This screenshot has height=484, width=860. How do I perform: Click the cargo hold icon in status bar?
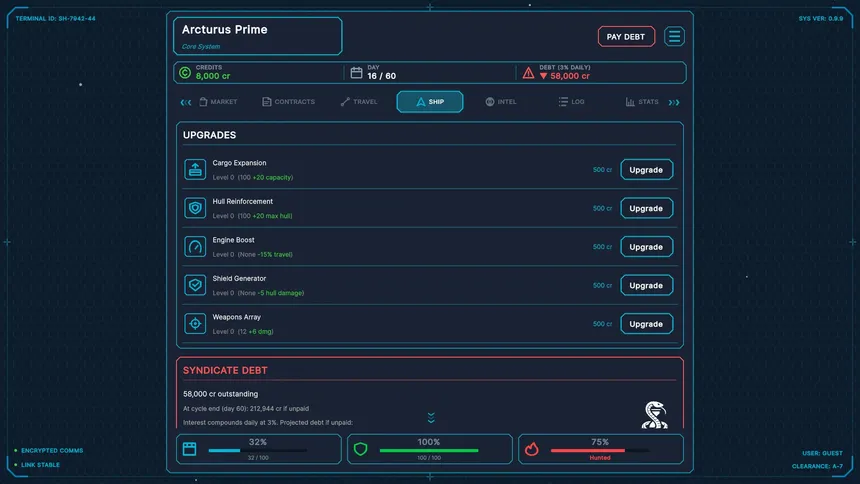click(x=190, y=449)
